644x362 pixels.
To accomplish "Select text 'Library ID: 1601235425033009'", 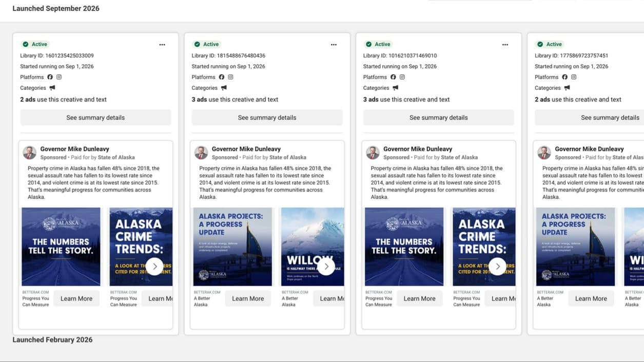I will coord(57,55).
